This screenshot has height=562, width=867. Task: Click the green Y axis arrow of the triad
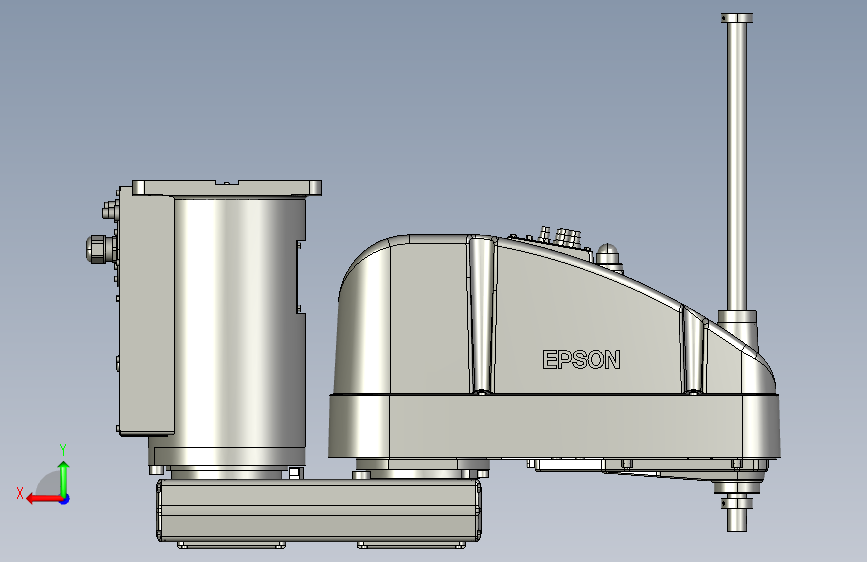[64, 478]
